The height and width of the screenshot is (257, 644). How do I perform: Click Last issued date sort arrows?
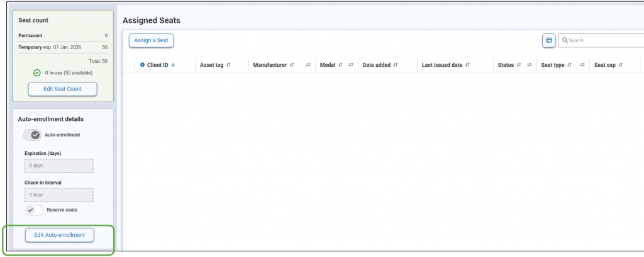pos(467,65)
